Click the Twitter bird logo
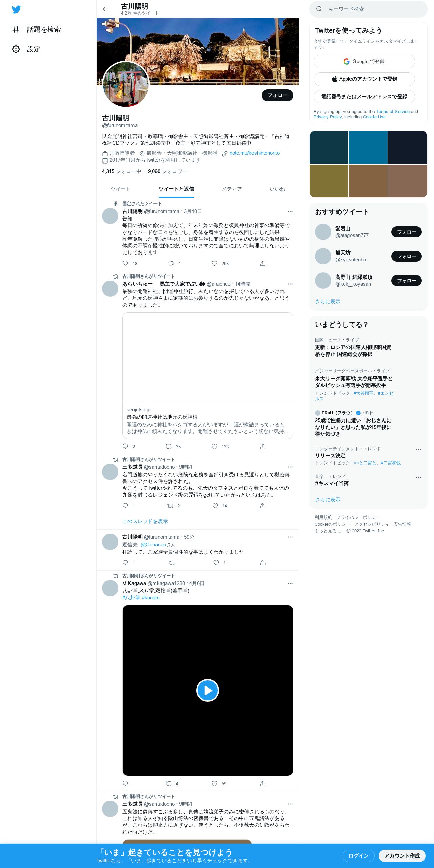Image resolution: width=434 pixels, height=868 pixels. point(16,9)
